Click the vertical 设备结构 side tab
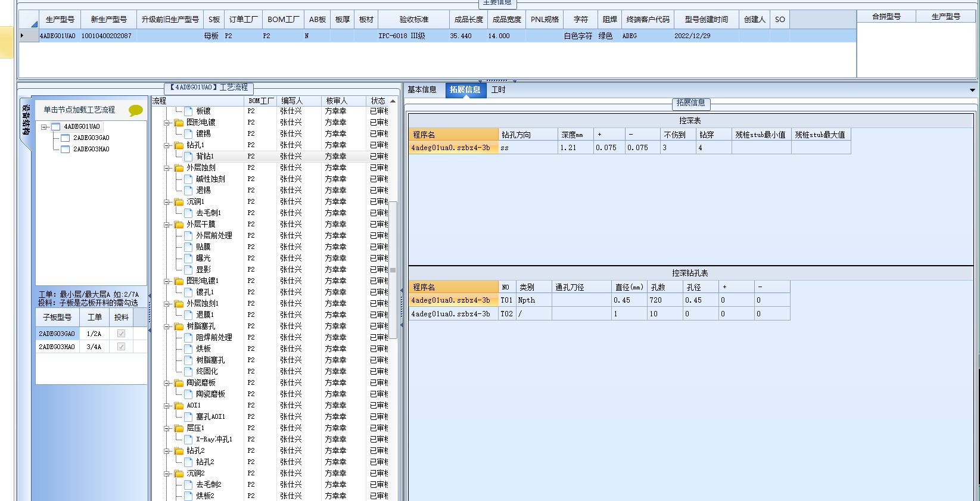 tap(26, 120)
